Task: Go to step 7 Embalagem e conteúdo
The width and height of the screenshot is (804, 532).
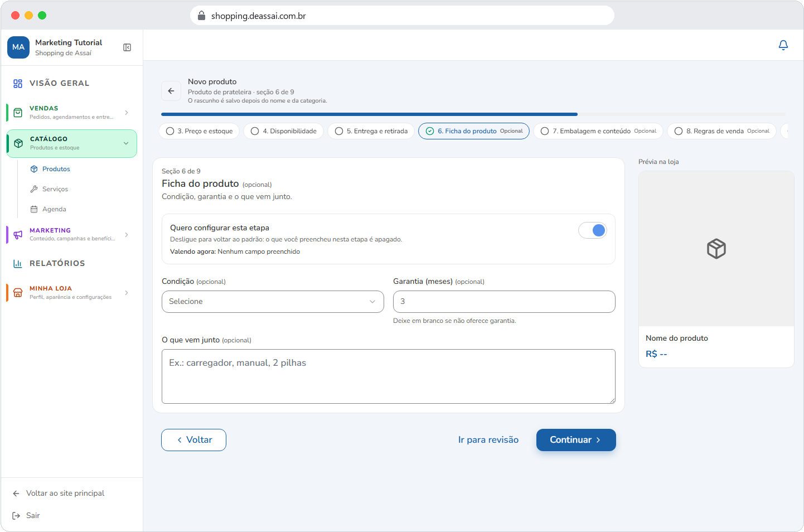Action: [x=598, y=131]
